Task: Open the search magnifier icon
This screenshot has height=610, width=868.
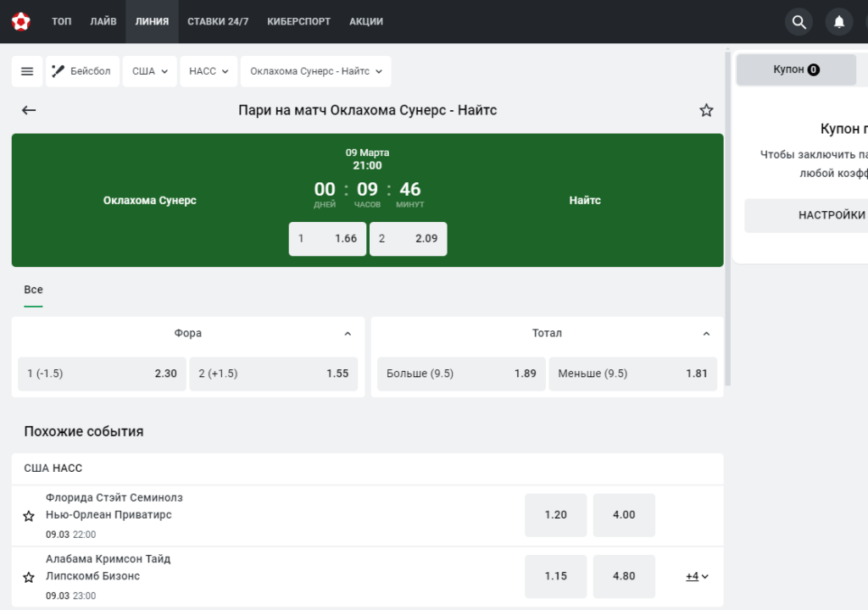Action: (798, 21)
